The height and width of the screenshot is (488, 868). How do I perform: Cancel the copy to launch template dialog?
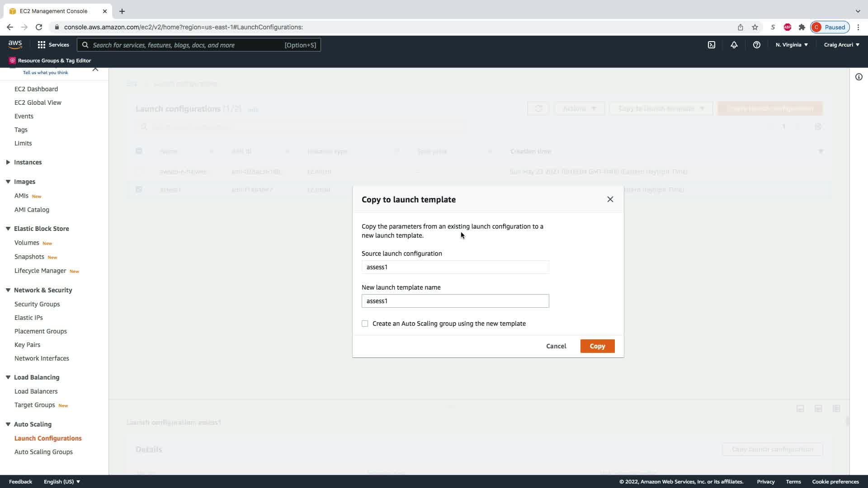pos(556,346)
